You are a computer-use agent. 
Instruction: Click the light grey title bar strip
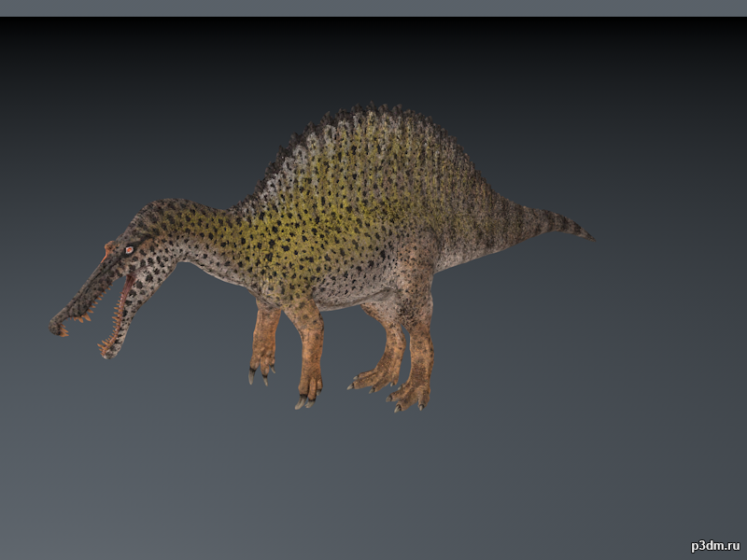point(373,8)
